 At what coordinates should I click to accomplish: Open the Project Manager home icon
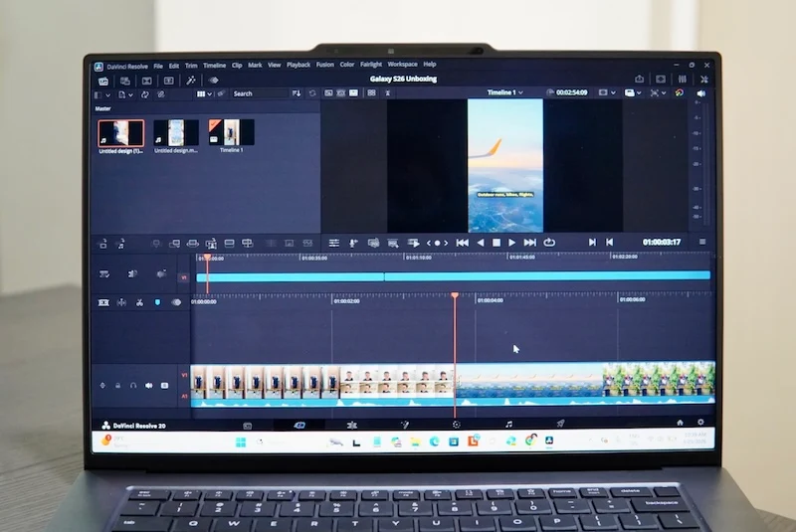pos(680,422)
